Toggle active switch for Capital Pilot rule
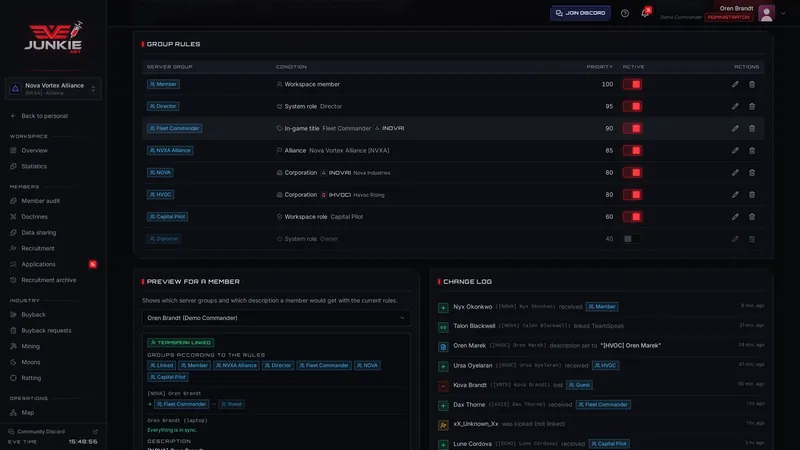The image size is (800, 450). point(632,217)
